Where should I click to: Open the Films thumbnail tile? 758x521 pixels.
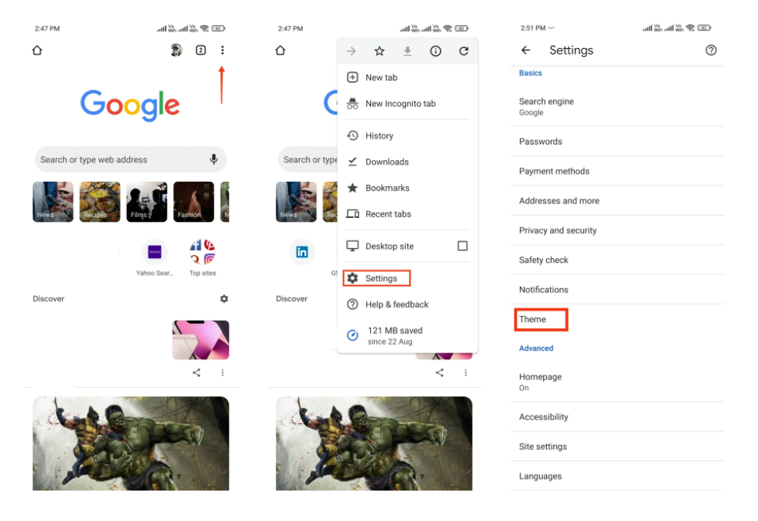[x=146, y=202]
